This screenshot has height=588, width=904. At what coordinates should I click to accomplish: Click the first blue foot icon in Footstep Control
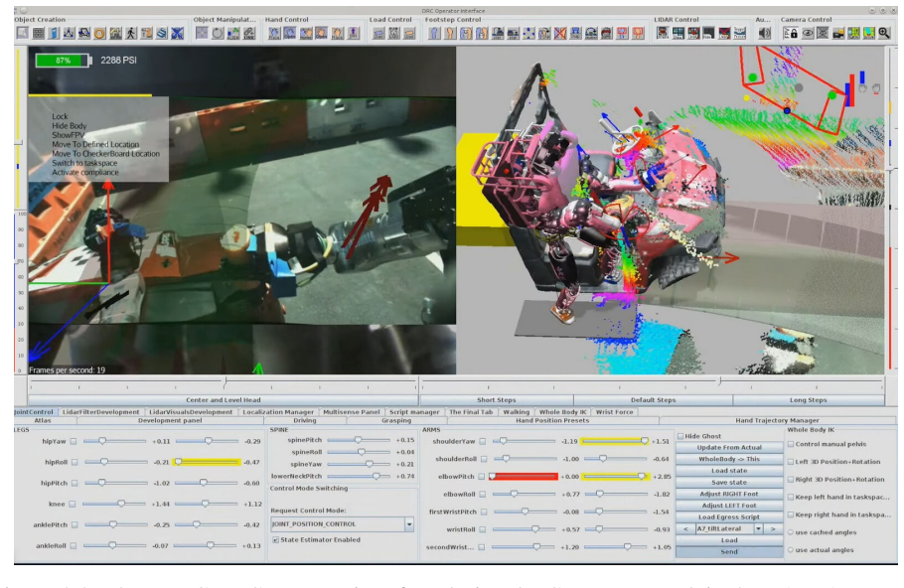pos(433,33)
